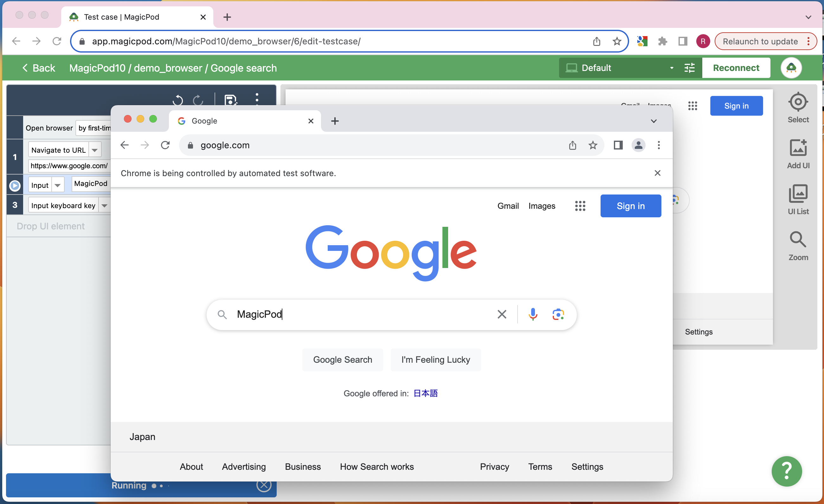
Task: Click Sign in on background MagicPod preview
Action: coord(737,106)
